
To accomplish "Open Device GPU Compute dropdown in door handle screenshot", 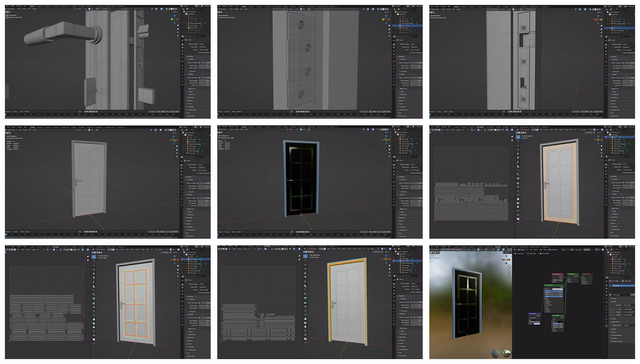I will click(205, 50).
